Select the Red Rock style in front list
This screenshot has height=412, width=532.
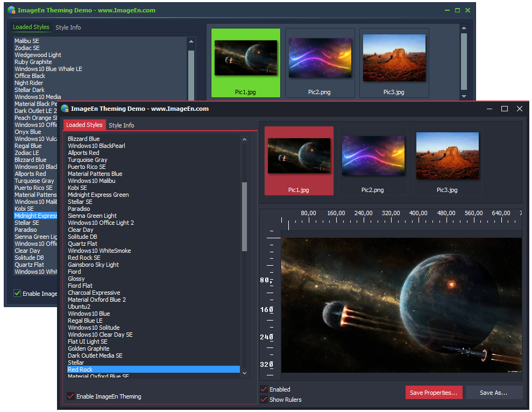[x=153, y=369]
